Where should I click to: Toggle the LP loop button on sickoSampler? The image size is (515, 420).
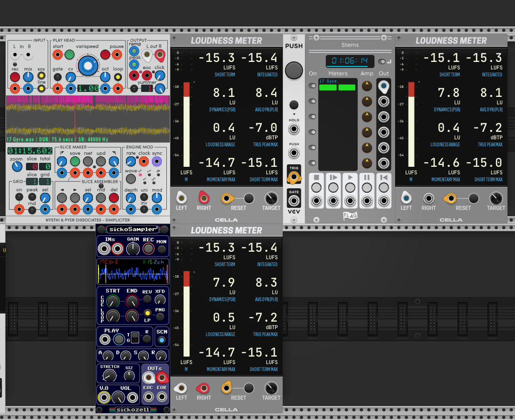(147, 313)
